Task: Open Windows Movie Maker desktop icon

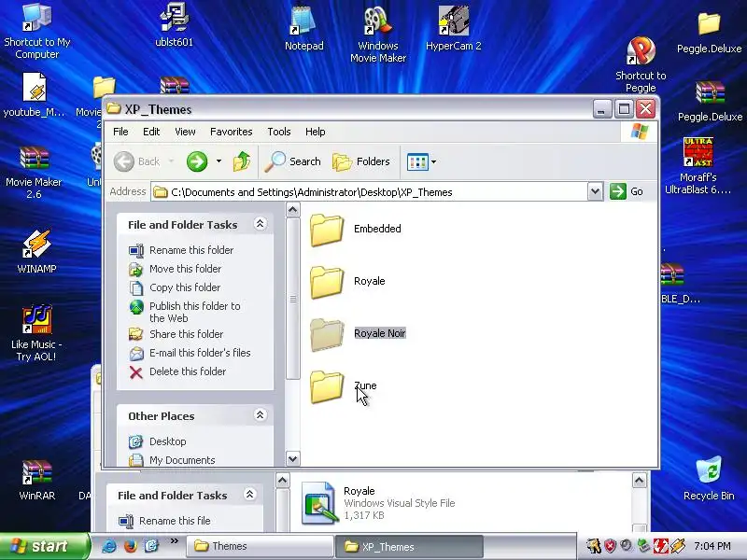Action: click(x=378, y=34)
